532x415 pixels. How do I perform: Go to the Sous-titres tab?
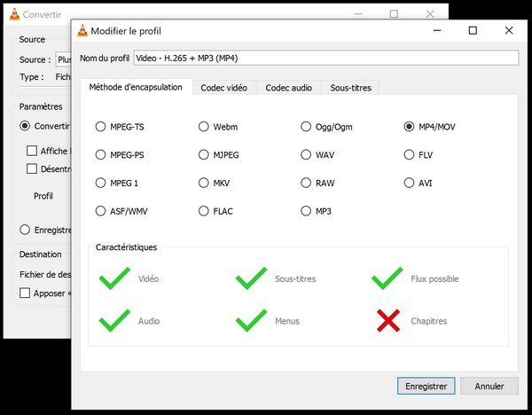tap(351, 87)
